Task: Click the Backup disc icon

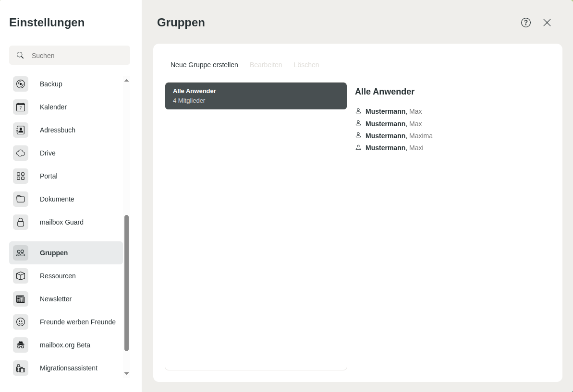Action: [21, 84]
